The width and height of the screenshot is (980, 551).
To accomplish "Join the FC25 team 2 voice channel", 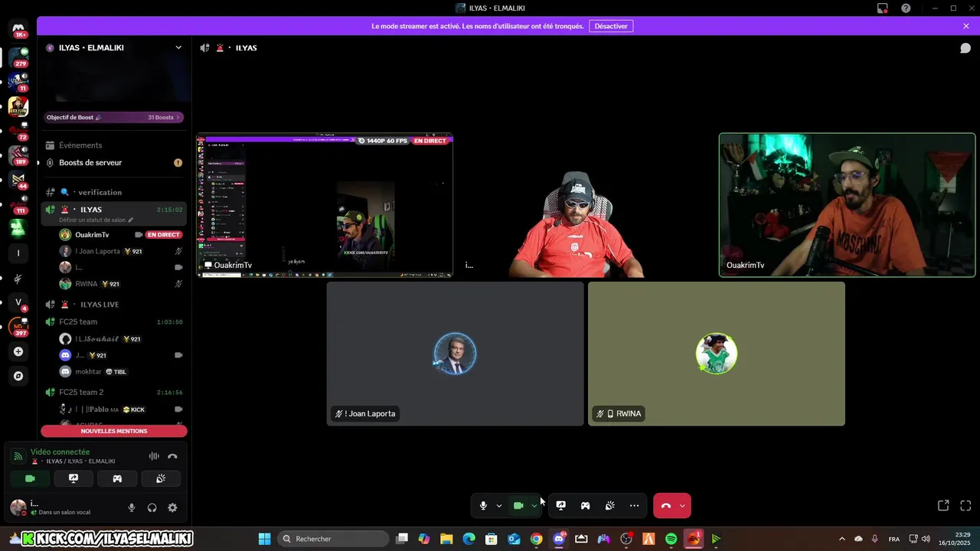I will (x=113, y=393).
